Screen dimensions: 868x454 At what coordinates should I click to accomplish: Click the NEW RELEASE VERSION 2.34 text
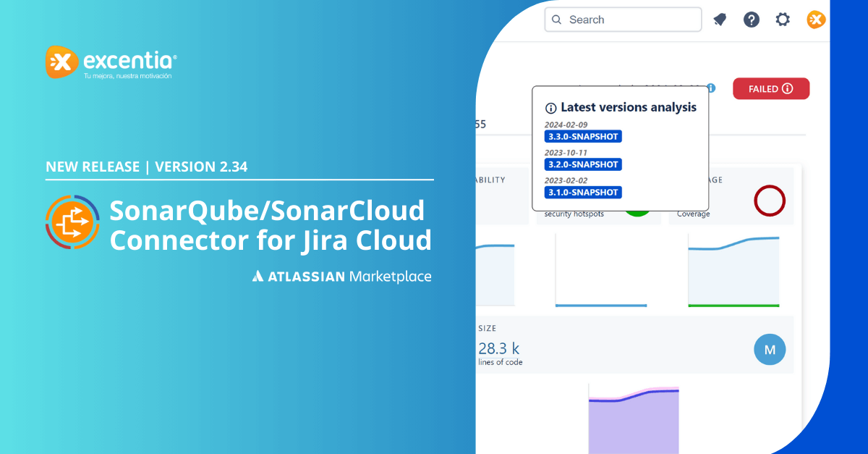pos(147,167)
